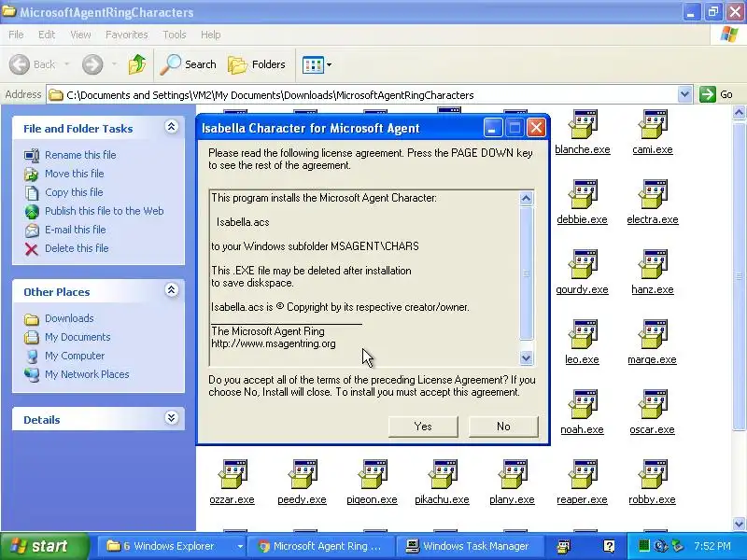Select the peedy.exe installer icon
747x560 pixels.
(303, 475)
